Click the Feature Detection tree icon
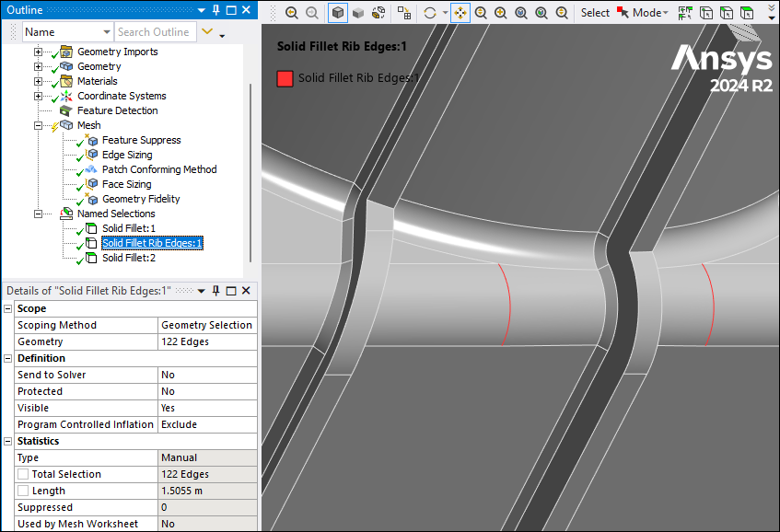Viewport: 780px width, 532px height. pyautogui.click(x=65, y=110)
